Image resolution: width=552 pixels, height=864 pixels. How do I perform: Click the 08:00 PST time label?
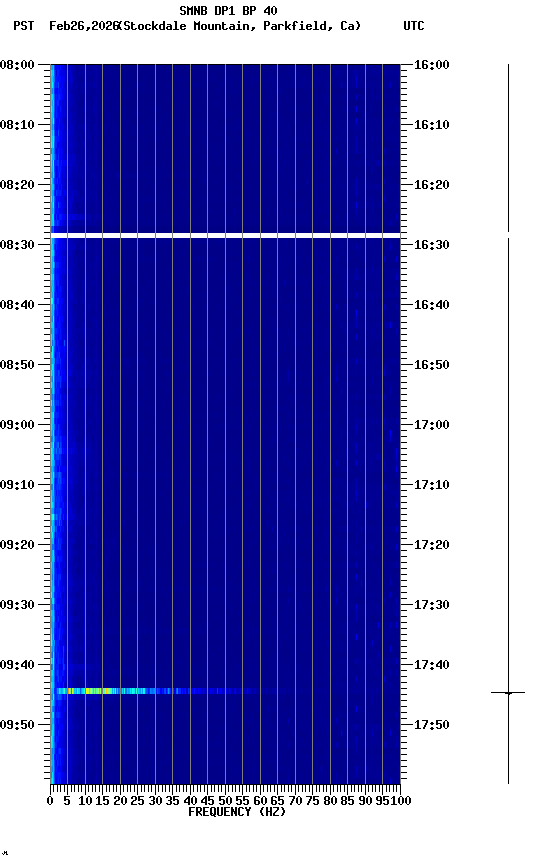point(17,65)
